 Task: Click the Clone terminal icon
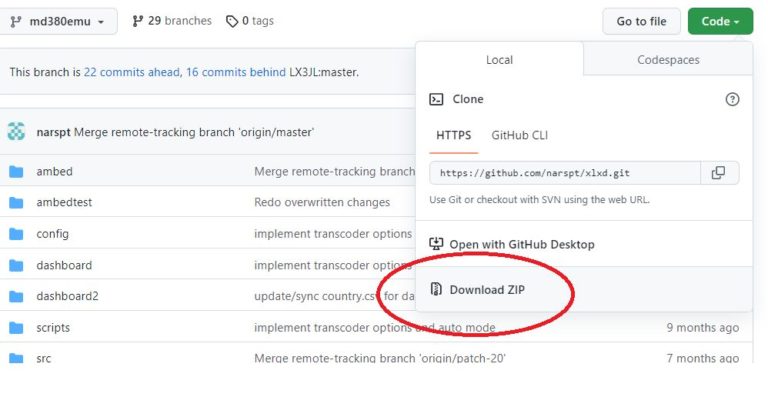(436, 99)
